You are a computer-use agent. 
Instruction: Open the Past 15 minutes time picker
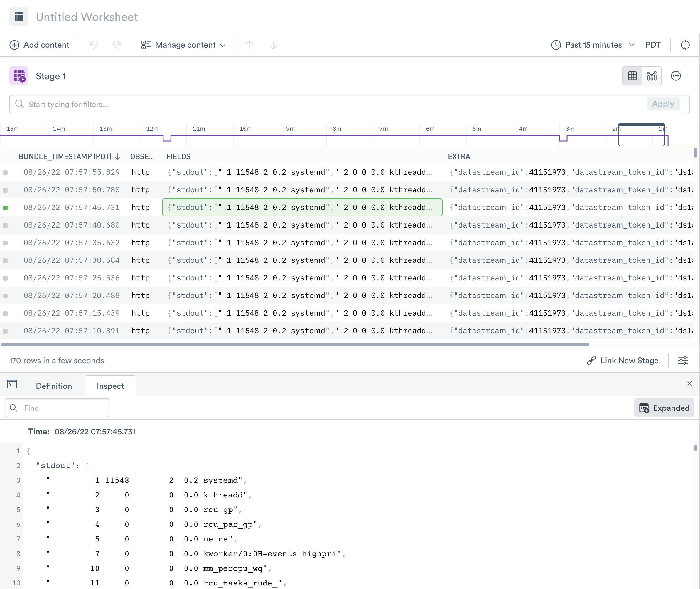click(x=593, y=45)
